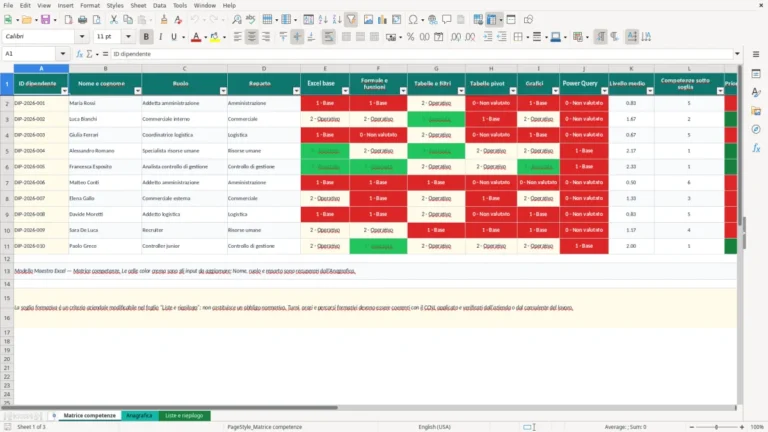Viewport: 768px width, 432px height.
Task: Insert an image
Action: point(368,20)
